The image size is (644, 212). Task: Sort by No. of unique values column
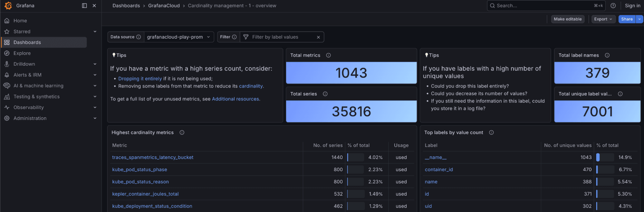tap(568, 145)
